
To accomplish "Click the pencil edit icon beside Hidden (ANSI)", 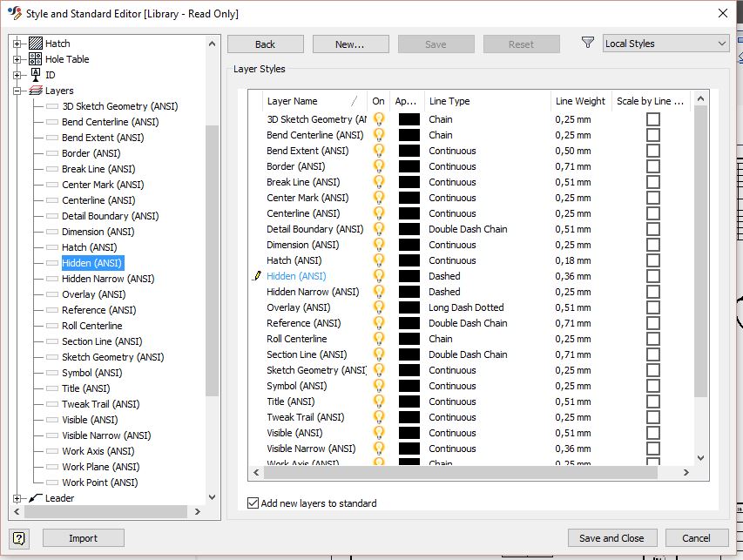I will coord(256,275).
